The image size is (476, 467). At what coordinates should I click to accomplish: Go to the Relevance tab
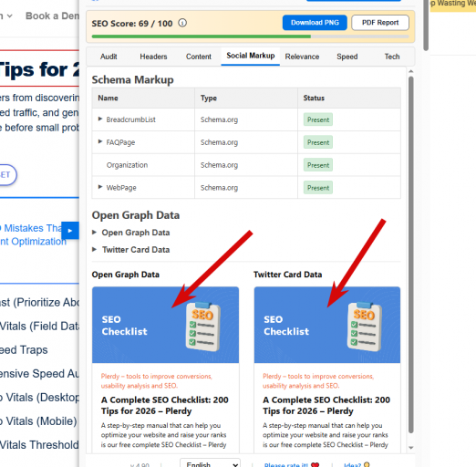[302, 57]
